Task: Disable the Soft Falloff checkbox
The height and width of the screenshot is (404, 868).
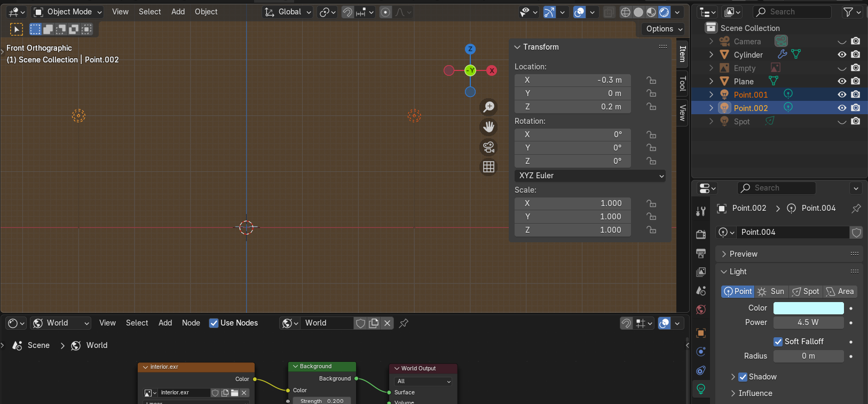Action: click(778, 342)
